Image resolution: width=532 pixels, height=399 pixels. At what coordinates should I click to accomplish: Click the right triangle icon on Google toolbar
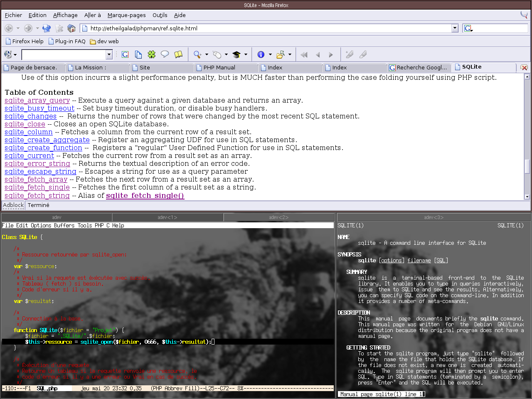pyautogui.click(x=331, y=54)
